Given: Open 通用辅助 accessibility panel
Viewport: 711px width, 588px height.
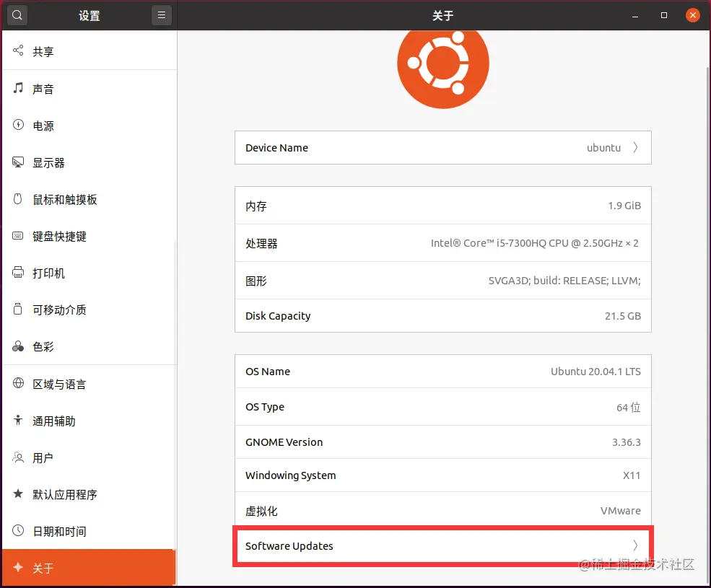Looking at the screenshot, I should pos(90,421).
